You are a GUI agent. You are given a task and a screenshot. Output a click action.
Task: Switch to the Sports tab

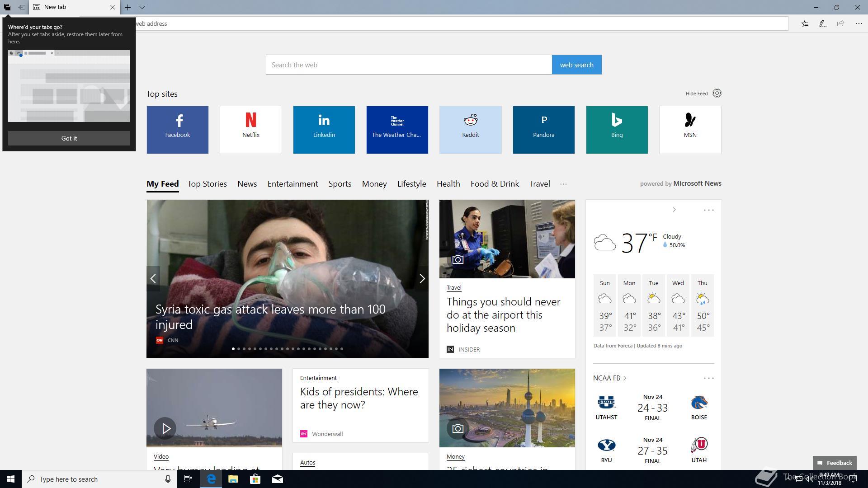point(340,184)
